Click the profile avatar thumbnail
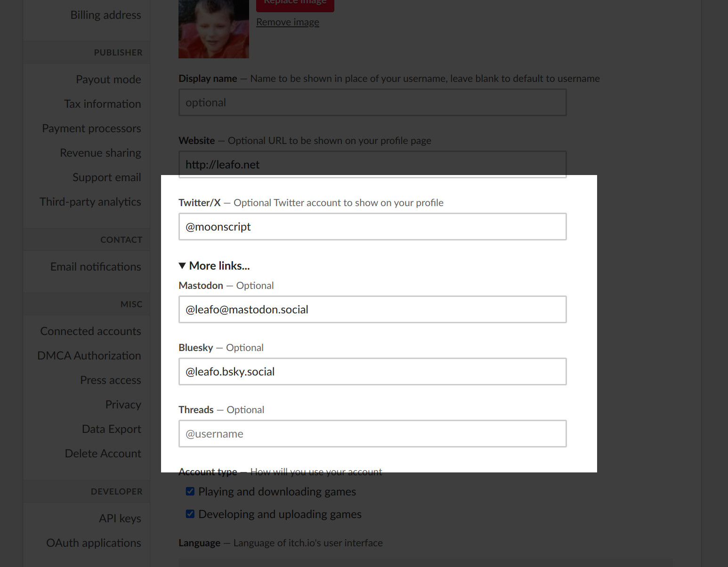 (213, 29)
